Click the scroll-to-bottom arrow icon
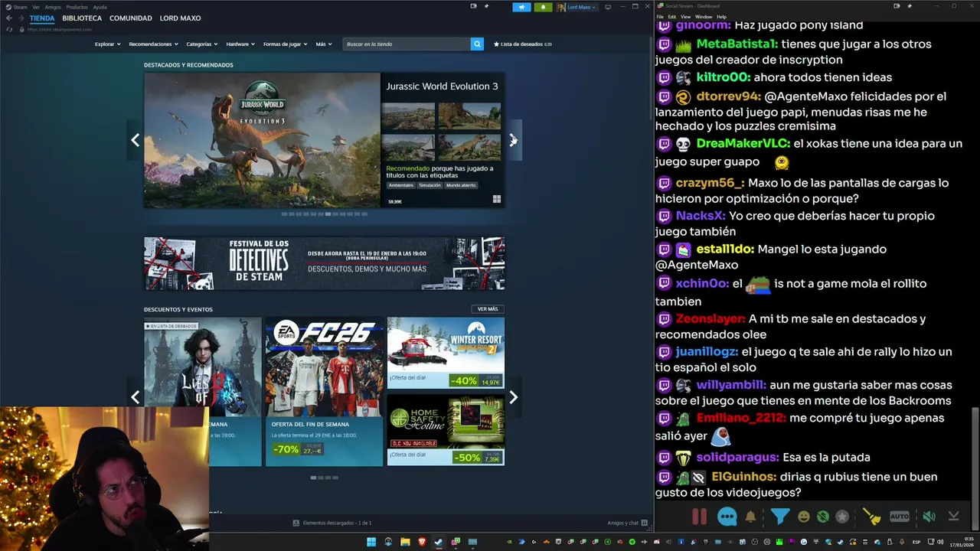The image size is (980, 551). click(x=953, y=517)
